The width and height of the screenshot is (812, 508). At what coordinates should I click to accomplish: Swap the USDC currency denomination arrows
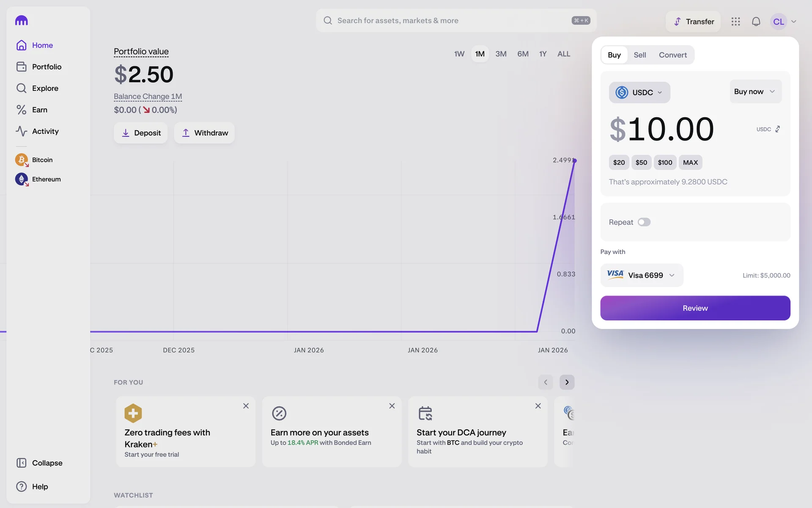[777, 129]
